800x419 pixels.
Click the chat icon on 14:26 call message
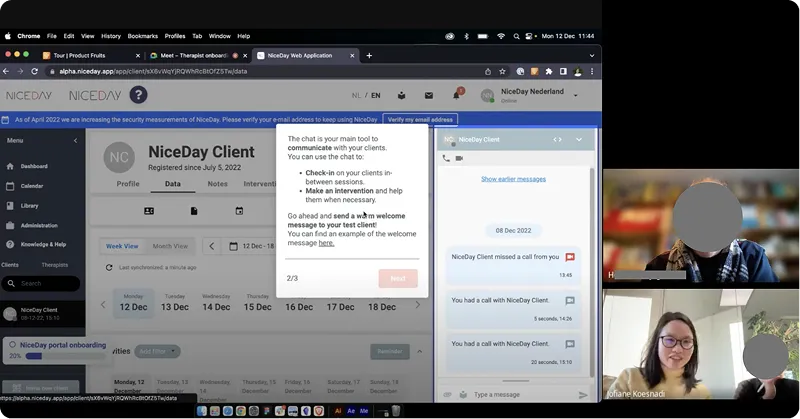click(x=570, y=301)
